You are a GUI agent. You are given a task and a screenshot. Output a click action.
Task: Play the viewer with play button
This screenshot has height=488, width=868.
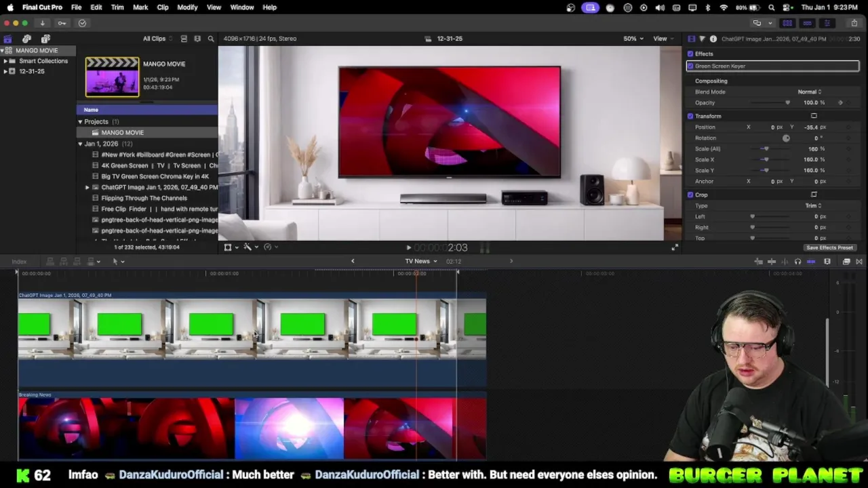[408, 248]
